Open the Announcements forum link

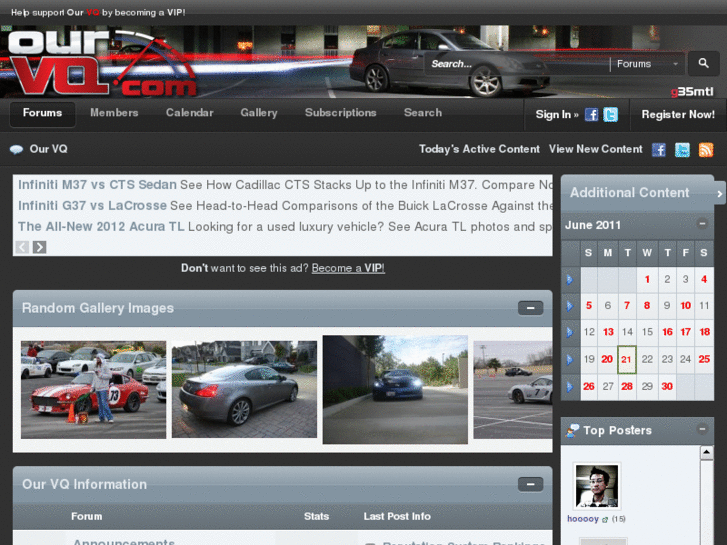click(x=124, y=542)
